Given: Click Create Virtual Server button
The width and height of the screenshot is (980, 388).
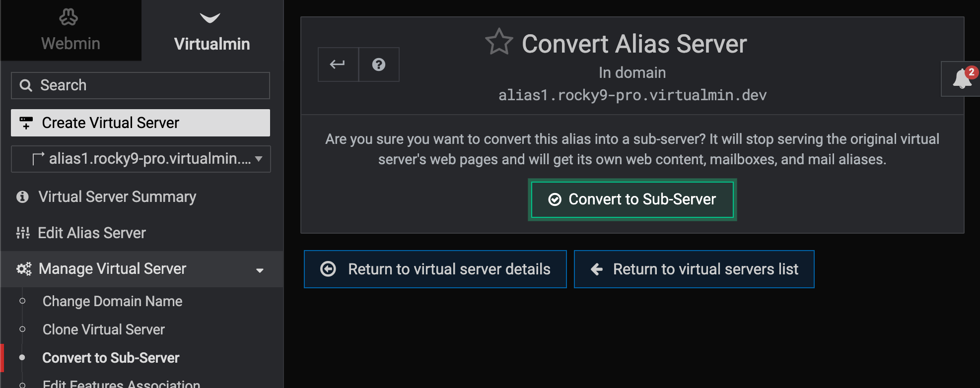Looking at the screenshot, I should (140, 123).
